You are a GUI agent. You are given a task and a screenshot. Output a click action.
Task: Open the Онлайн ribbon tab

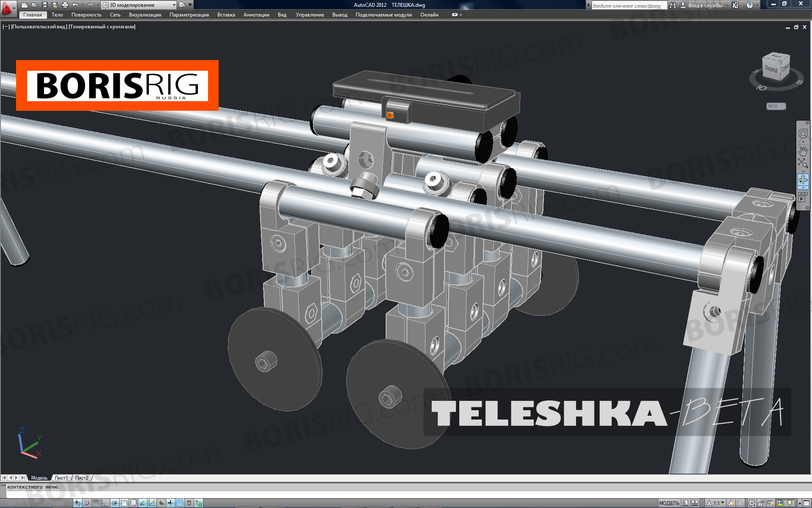tap(429, 15)
